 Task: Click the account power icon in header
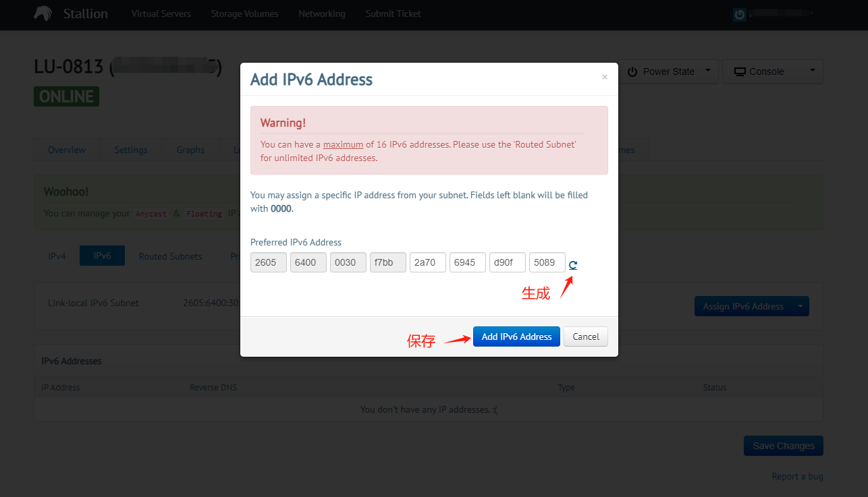click(x=740, y=14)
